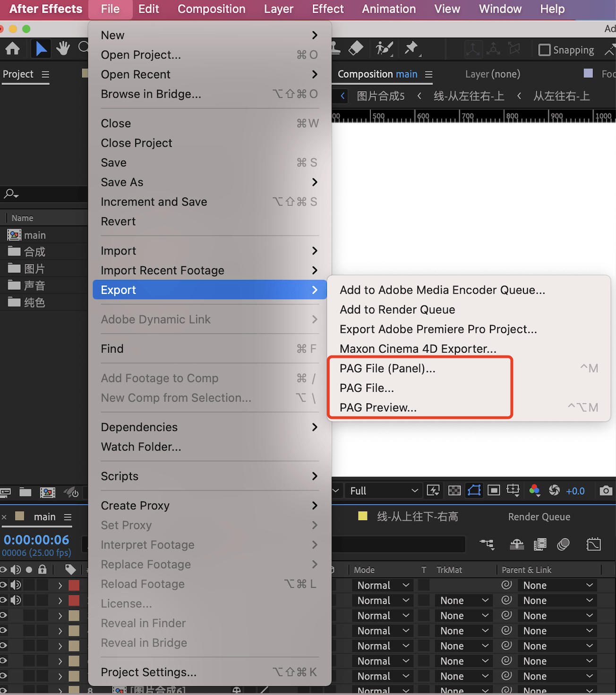616x695 pixels.
Task: Take a snapshot with camera icon
Action: click(x=606, y=491)
